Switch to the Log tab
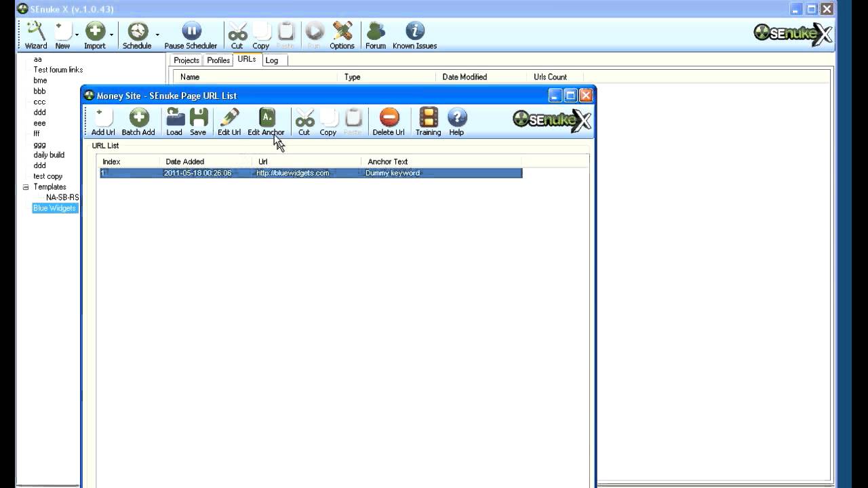This screenshot has height=488, width=868. (x=271, y=60)
